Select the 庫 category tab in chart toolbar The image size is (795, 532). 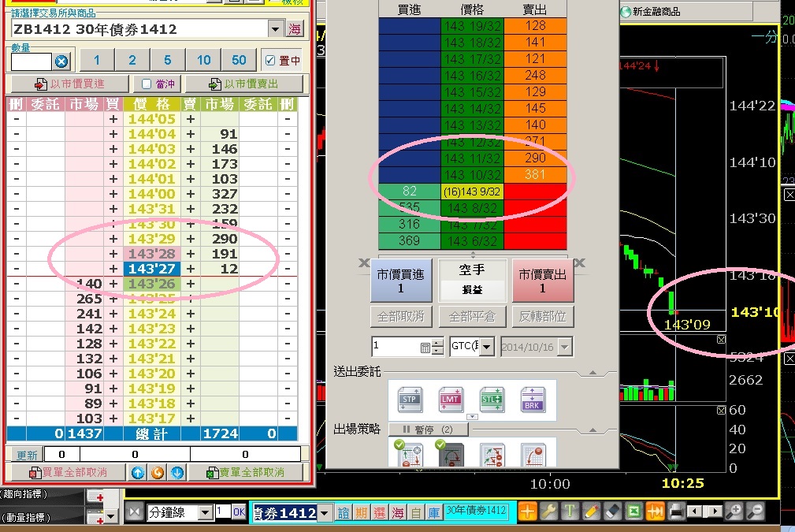(x=434, y=513)
